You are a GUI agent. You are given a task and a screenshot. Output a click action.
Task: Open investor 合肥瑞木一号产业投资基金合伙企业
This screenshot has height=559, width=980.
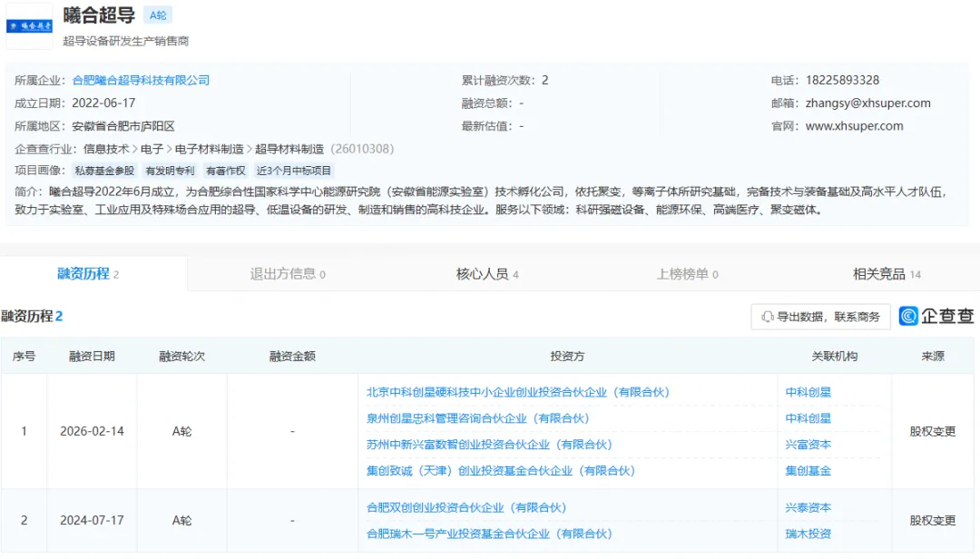[489, 534]
